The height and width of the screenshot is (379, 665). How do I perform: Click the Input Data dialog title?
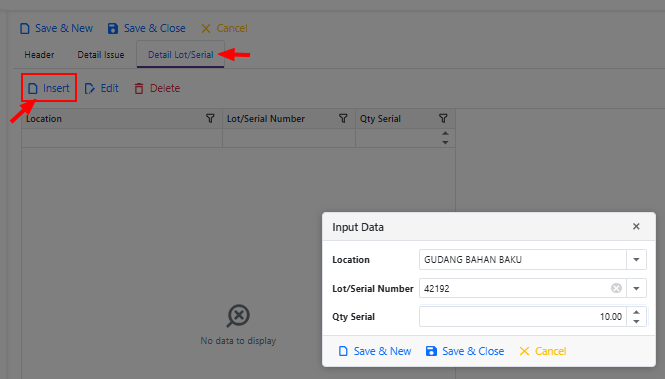358,227
